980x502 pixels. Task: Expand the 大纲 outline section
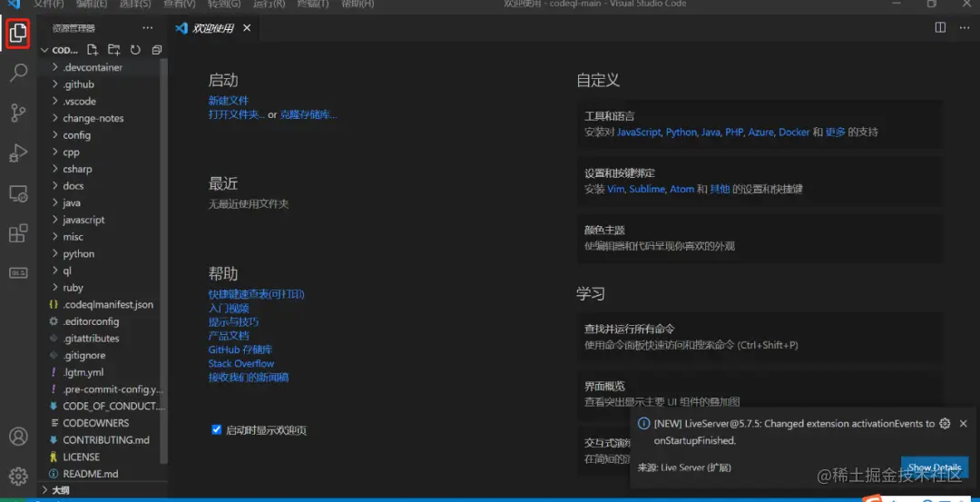103,490
